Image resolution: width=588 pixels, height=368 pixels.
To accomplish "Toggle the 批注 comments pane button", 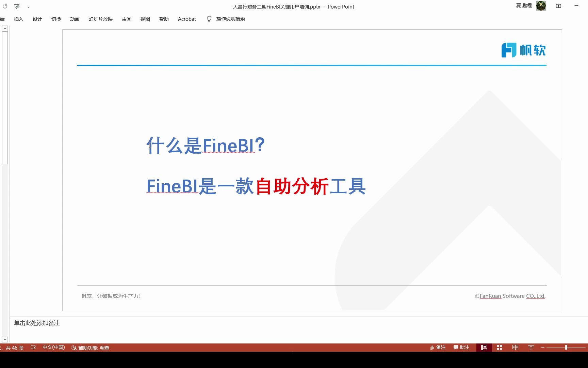I will pyautogui.click(x=461, y=348).
